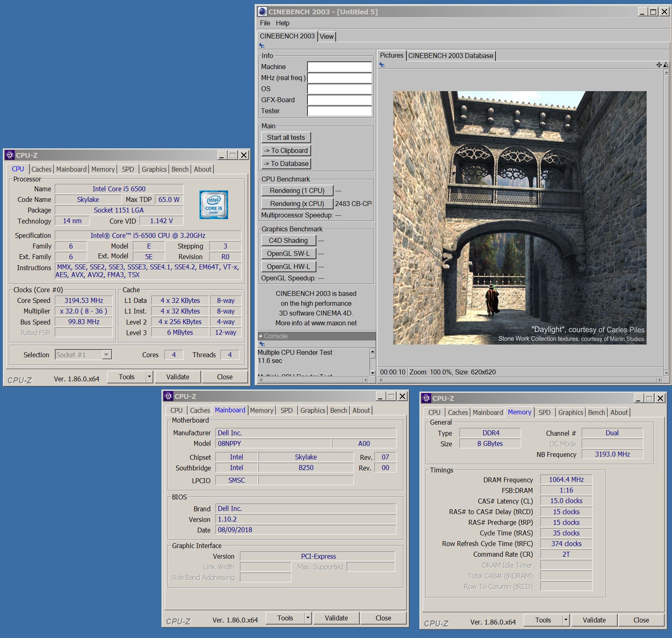Open the Tools dropdown arrow in Mainboard window
Screen dimensions: 672x638
click(308, 618)
